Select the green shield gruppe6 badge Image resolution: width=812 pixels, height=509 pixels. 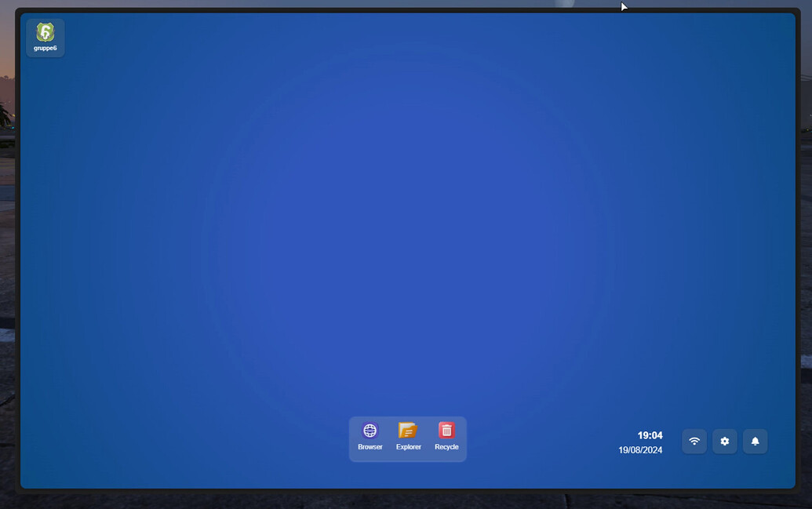pos(45,33)
